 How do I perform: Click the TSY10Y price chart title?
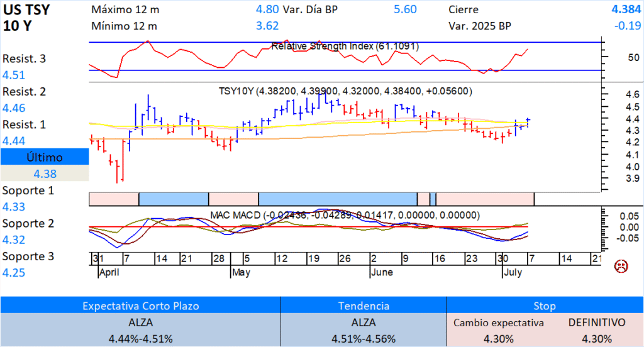click(345, 91)
